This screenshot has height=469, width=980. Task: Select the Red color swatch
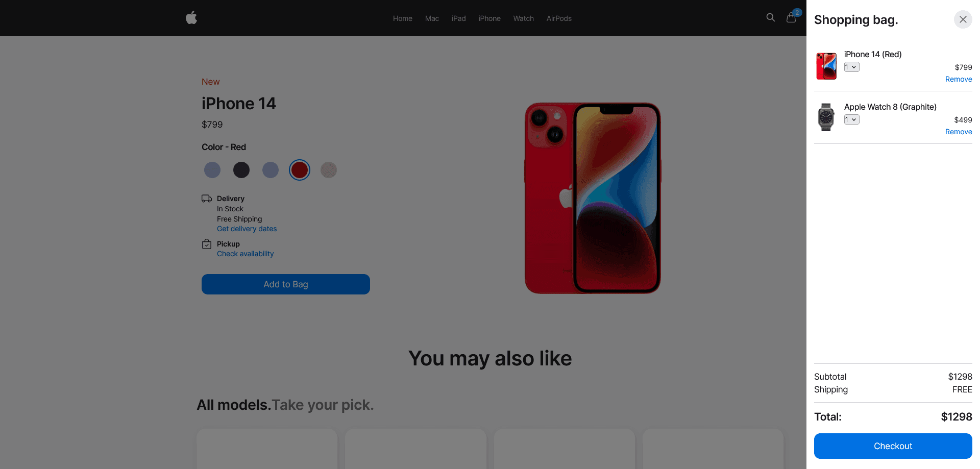pos(300,170)
